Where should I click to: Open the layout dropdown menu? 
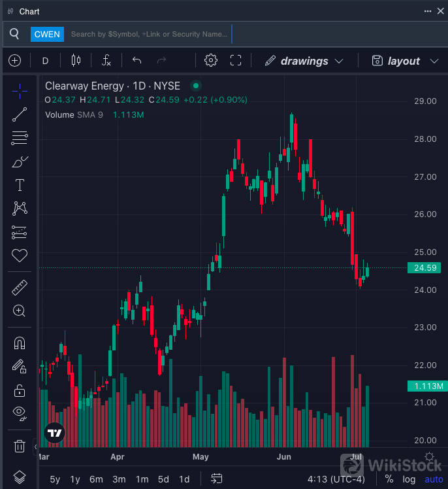(x=405, y=61)
